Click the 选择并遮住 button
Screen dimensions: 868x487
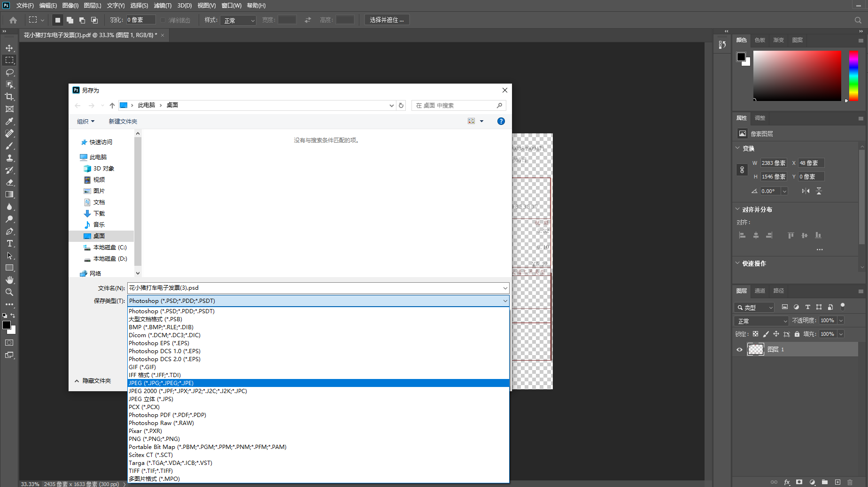pyautogui.click(x=387, y=20)
